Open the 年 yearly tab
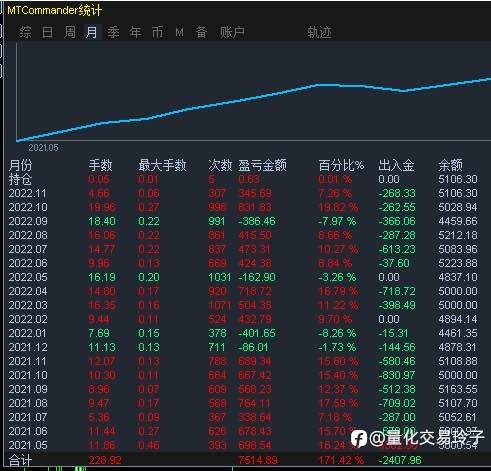Screen dimensions: 491x471 click(x=135, y=32)
